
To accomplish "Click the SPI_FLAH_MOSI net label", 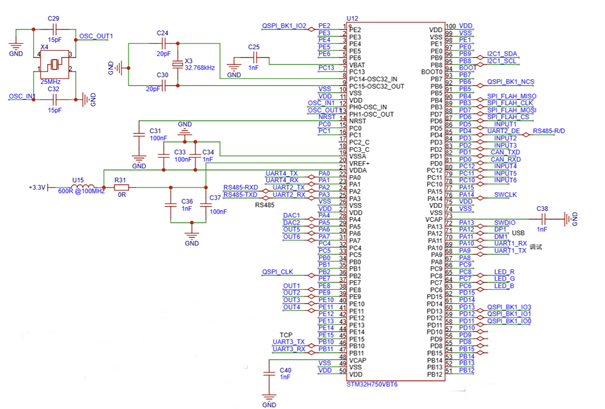I will (x=512, y=110).
